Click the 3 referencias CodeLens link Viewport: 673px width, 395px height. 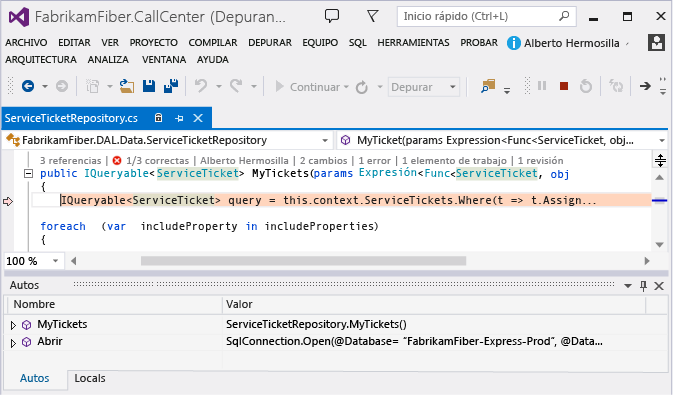71,161
